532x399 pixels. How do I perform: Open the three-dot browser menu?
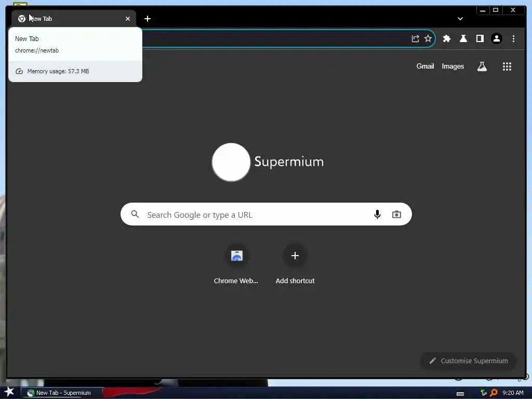pyautogui.click(x=513, y=38)
